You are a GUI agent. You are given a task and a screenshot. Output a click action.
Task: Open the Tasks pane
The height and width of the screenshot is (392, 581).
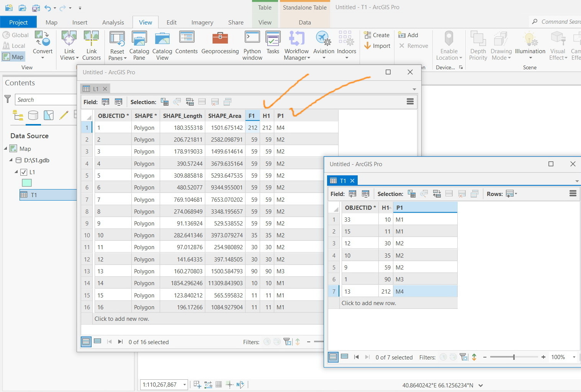(x=273, y=42)
